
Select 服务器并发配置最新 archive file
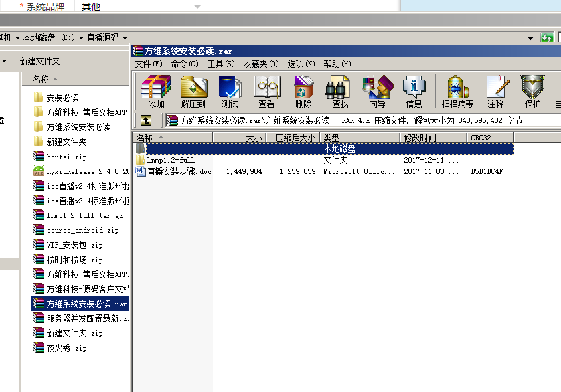[80, 318]
